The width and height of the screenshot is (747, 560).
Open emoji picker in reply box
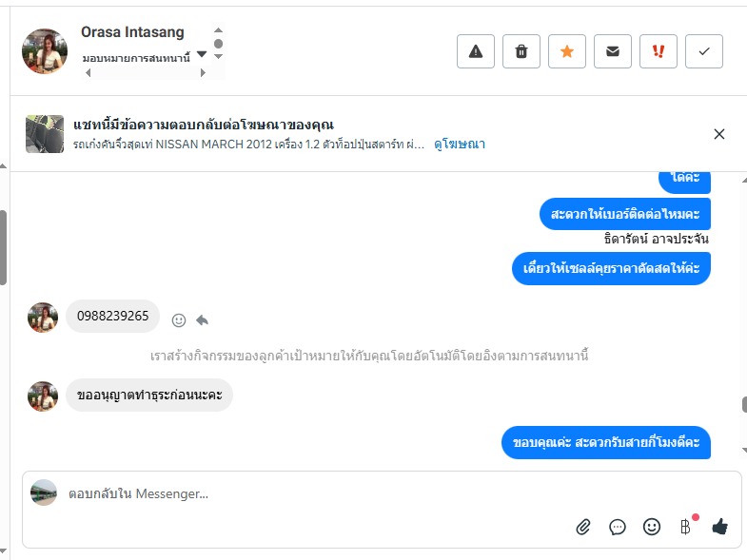pyautogui.click(x=652, y=526)
